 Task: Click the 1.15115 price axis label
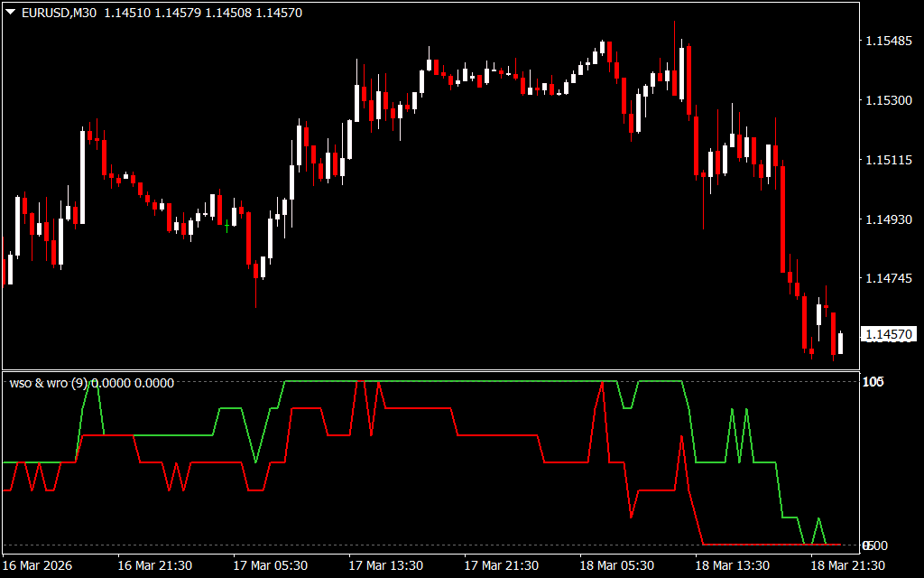pyautogui.click(x=887, y=160)
